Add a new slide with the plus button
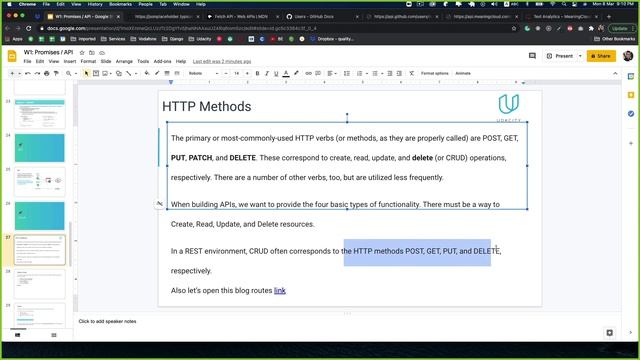This screenshot has height=360, width=640. pyautogui.click(x=12, y=73)
